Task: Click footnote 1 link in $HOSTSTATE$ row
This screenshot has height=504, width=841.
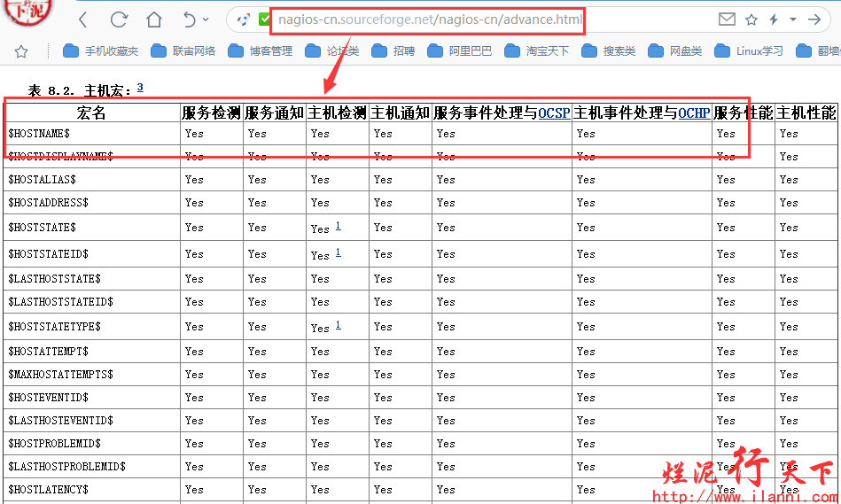Action: [x=338, y=226]
